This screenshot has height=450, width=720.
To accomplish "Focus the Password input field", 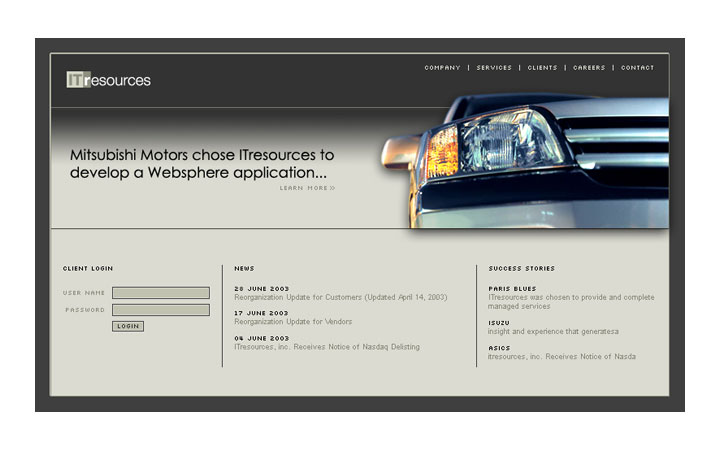I will 161,310.
